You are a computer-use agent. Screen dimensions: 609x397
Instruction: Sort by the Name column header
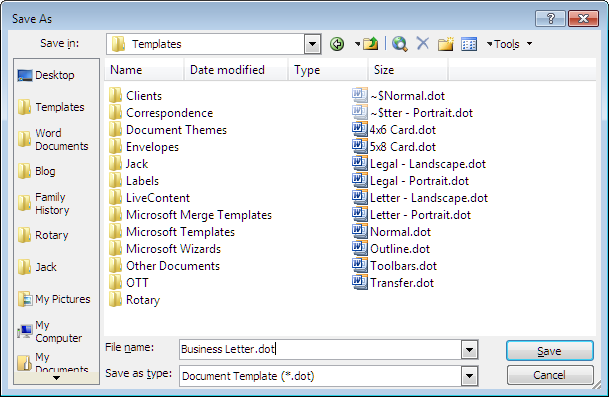144,70
